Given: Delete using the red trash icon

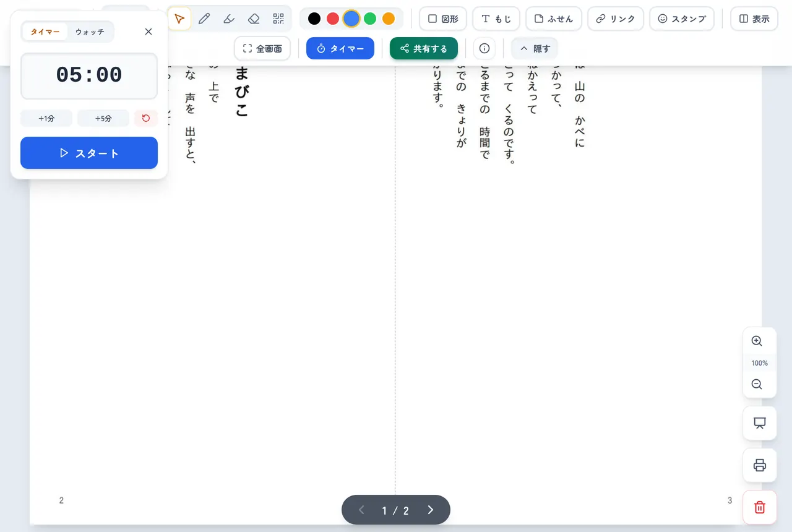Looking at the screenshot, I should tap(760, 507).
